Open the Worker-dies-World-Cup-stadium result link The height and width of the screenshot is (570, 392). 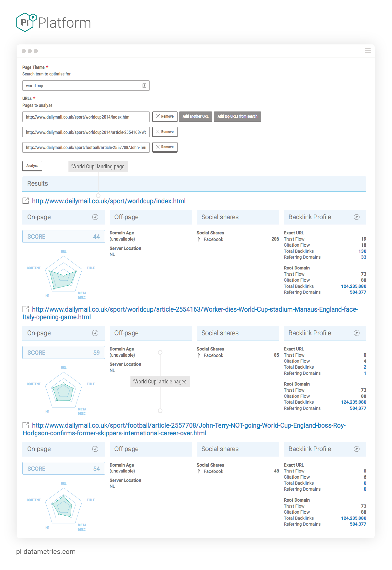(x=190, y=313)
